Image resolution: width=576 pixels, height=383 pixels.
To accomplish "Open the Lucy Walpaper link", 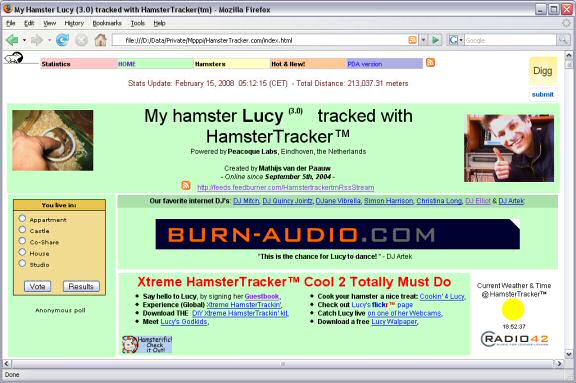I will pos(394,322).
